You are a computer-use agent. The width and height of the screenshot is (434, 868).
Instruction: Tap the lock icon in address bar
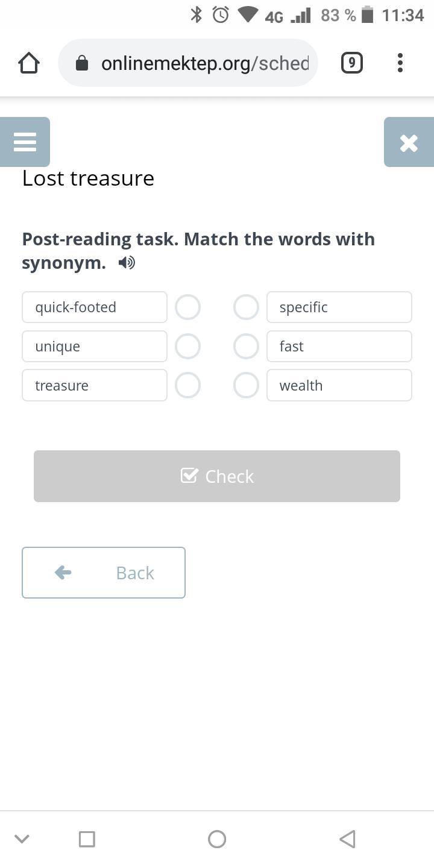point(83,63)
